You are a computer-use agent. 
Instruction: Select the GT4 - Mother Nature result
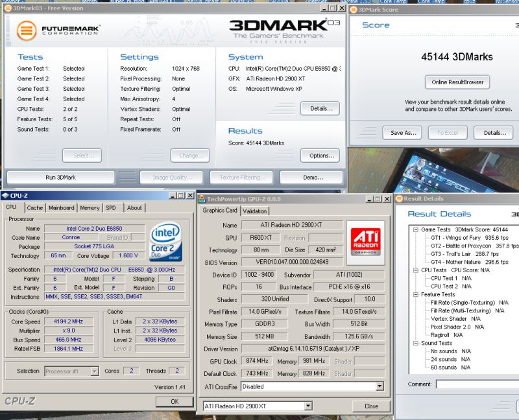469,262
